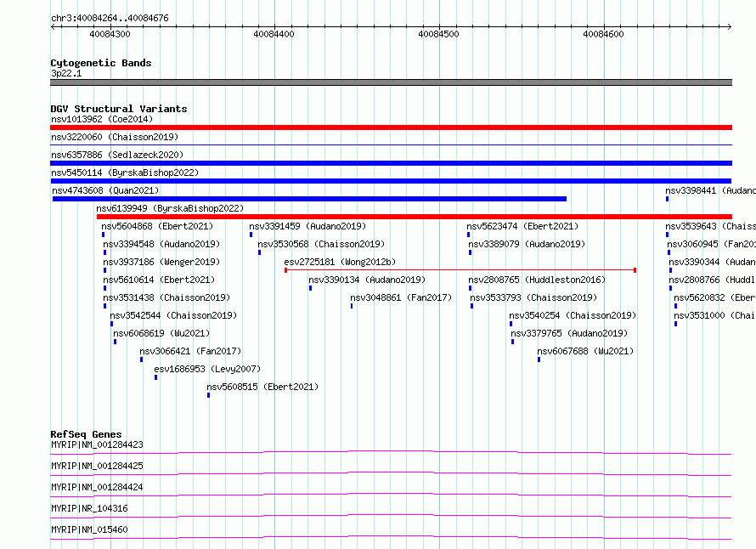The height and width of the screenshot is (549, 756).
Task: Click the MYRIP|NR_104316 transcript label
Action: 90,508
